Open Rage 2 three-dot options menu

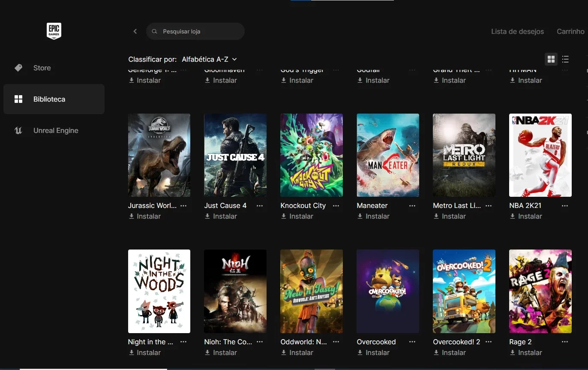565,342
